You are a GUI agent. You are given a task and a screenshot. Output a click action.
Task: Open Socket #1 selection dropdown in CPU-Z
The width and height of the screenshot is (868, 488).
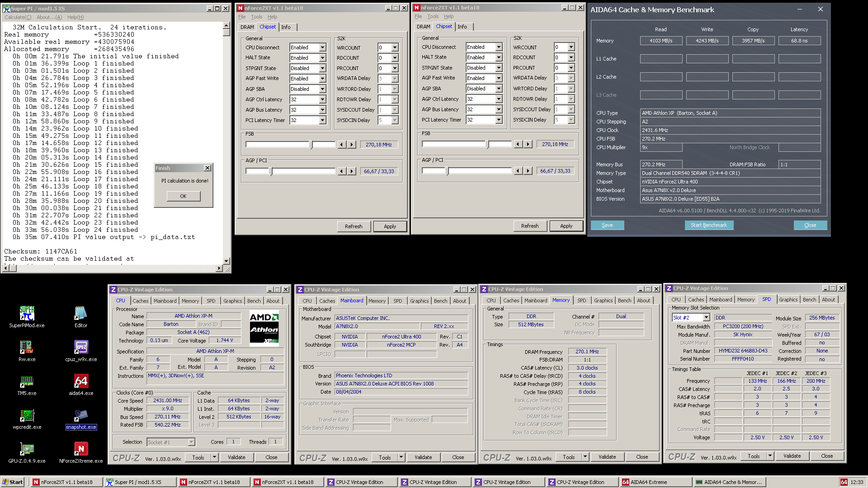click(x=191, y=442)
